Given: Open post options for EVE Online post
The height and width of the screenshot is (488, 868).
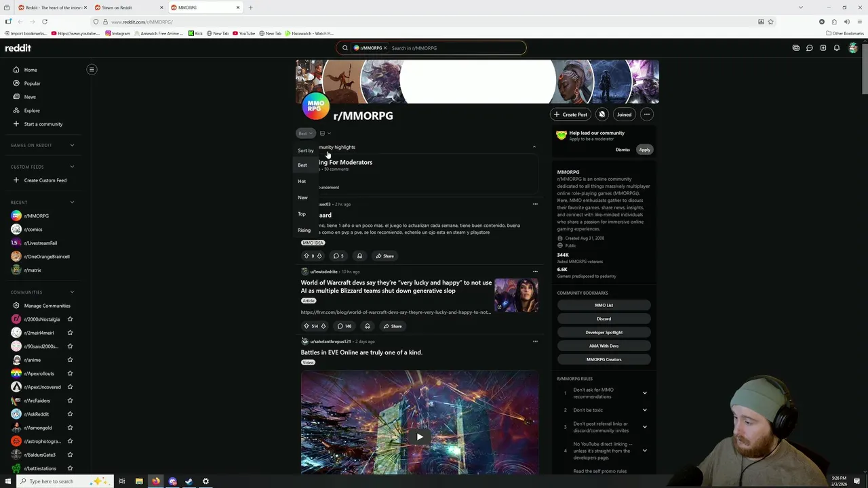Looking at the screenshot, I should pos(535,342).
